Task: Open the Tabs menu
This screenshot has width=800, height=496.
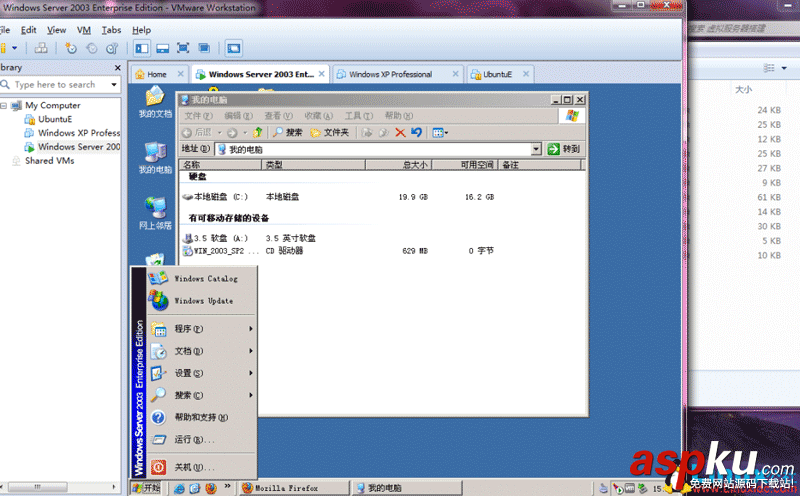Action: (x=111, y=30)
